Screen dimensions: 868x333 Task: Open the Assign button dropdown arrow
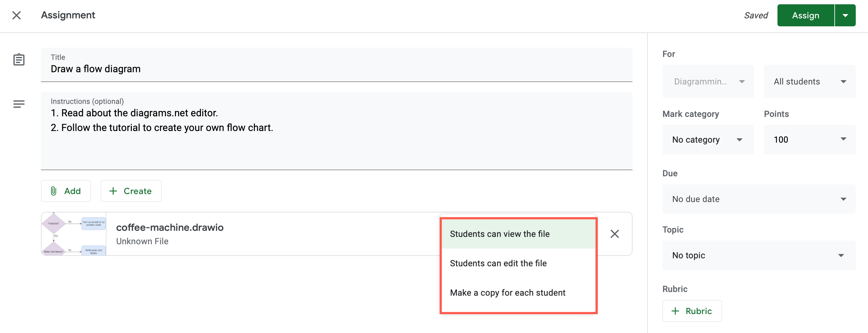coord(845,15)
